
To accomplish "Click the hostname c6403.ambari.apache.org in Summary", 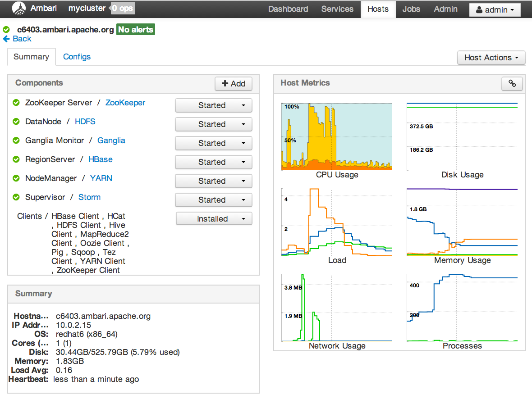I will pyautogui.click(x=103, y=316).
